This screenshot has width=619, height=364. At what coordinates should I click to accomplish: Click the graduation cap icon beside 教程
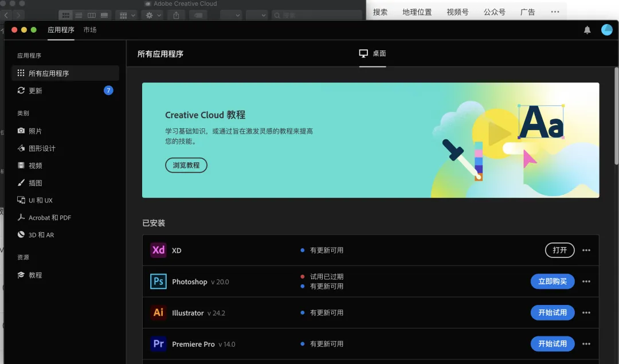click(21, 275)
